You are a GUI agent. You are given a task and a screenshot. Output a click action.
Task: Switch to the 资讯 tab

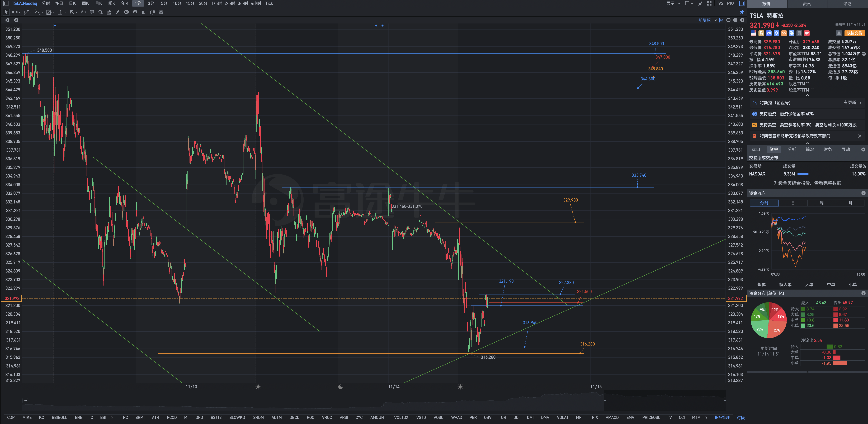[x=807, y=4]
